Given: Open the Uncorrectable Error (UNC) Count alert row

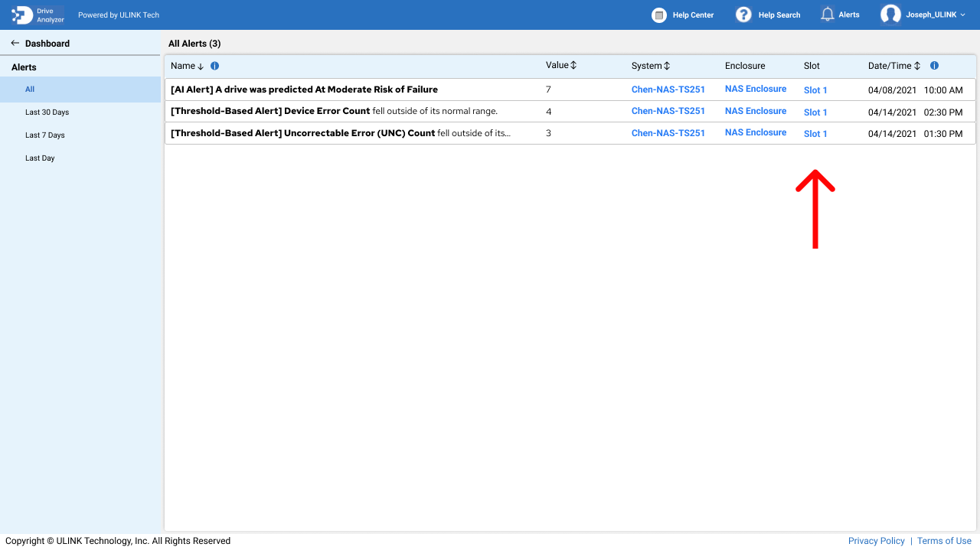Looking at the screenshot, I should pos(340,133).
